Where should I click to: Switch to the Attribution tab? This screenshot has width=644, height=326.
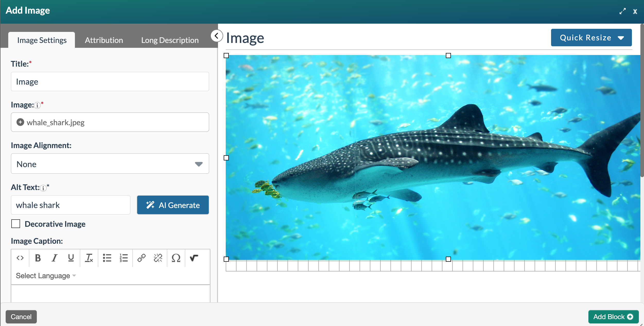(x=104, y=40)
